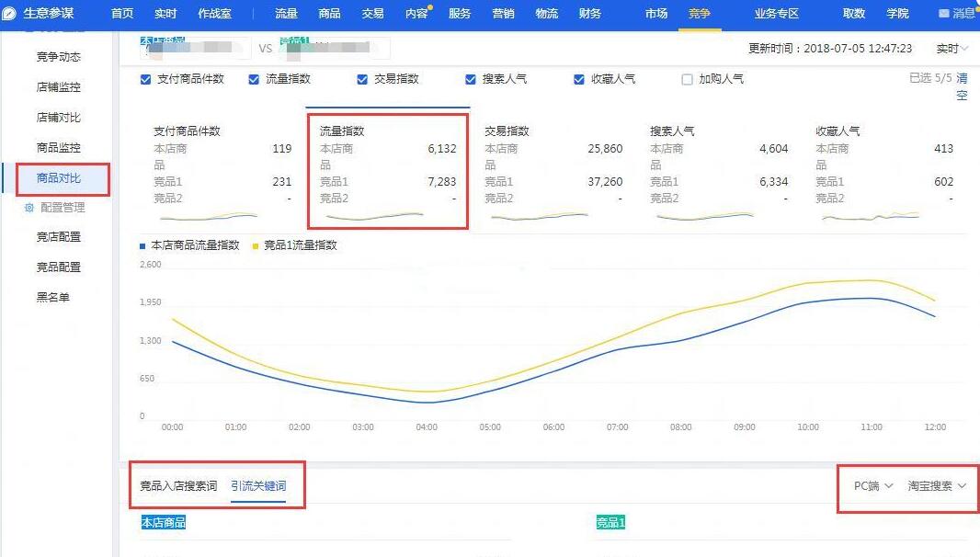This screenshot has width=980, height=557.
Task: Expand the PC端 terminal dropdown
Action: click(x=870, y=485)
